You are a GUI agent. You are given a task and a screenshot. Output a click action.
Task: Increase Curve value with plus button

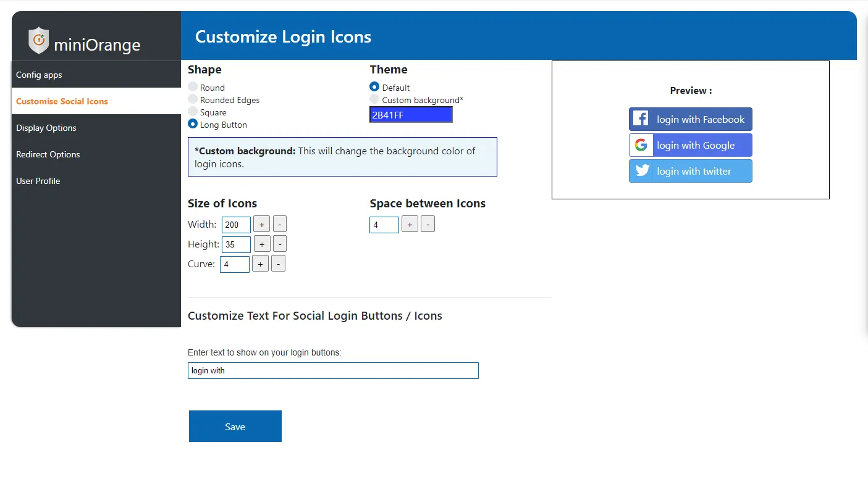261,264
